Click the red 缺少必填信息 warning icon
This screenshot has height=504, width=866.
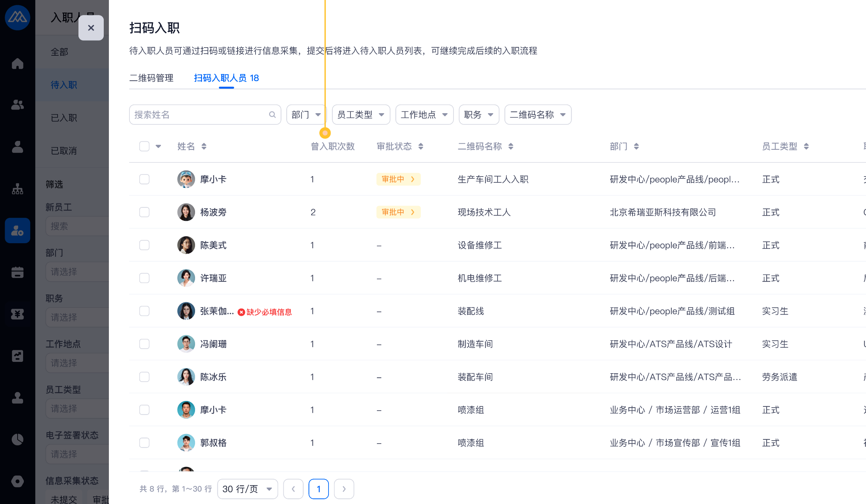pos(241,312)
